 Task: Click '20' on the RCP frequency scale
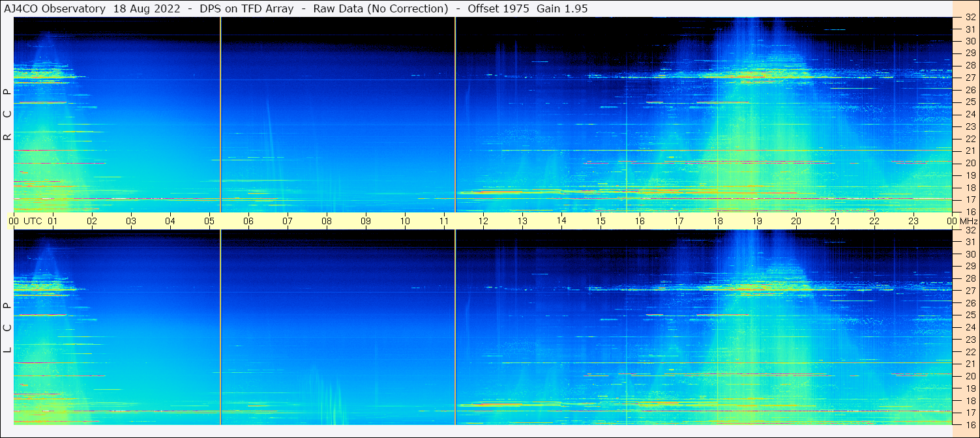point(970,163)
